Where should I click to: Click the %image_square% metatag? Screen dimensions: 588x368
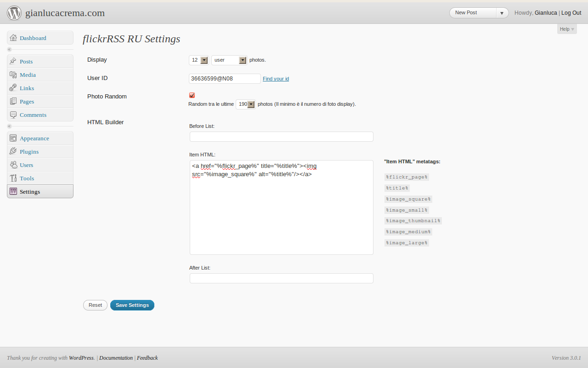(408, 199)
